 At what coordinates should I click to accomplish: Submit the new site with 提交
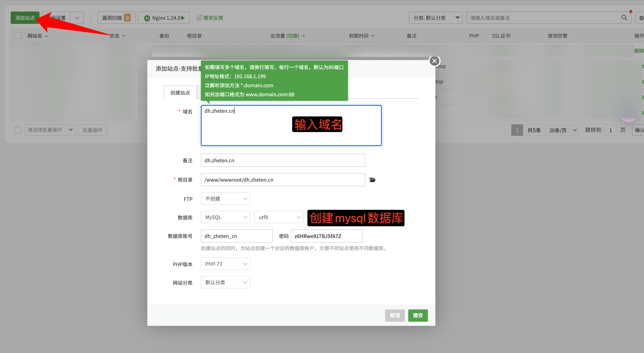point(418,316)
